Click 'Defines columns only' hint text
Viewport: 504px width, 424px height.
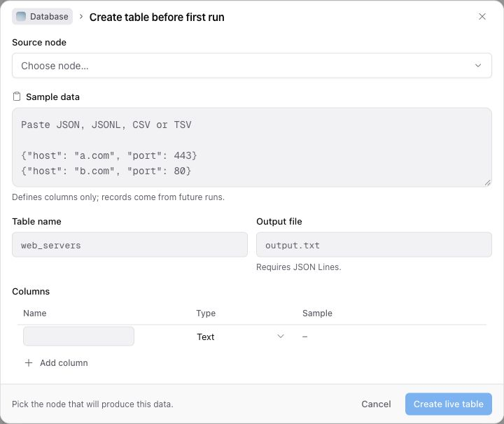point(118,197)
